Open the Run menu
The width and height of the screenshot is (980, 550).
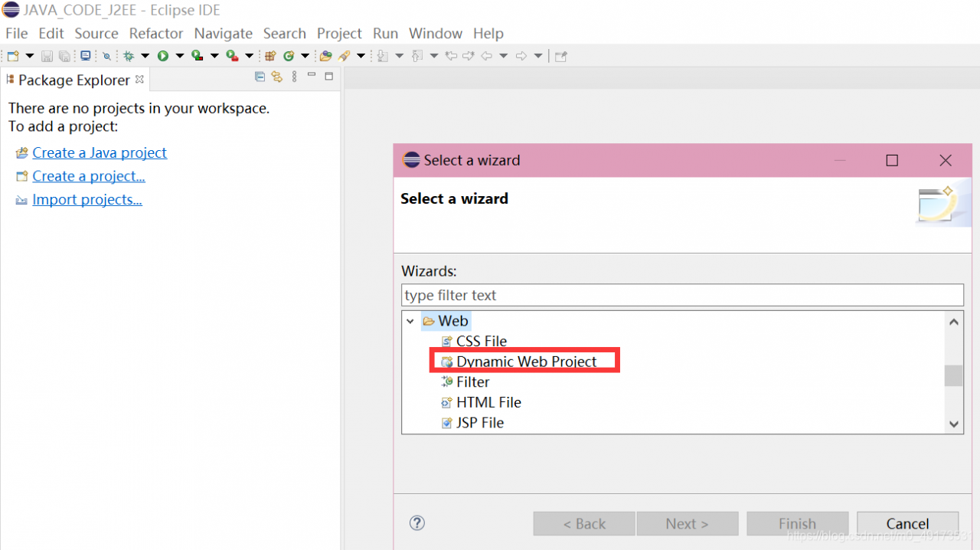[385, 34]
